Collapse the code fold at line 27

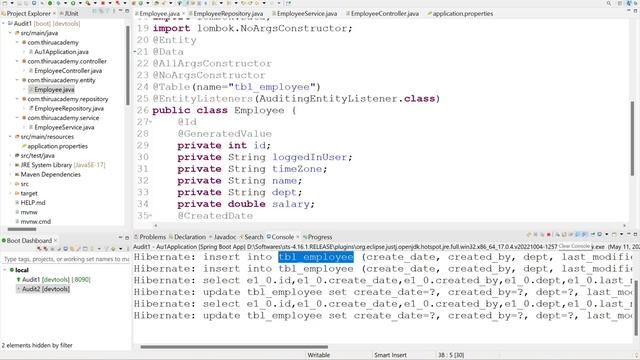151,121
